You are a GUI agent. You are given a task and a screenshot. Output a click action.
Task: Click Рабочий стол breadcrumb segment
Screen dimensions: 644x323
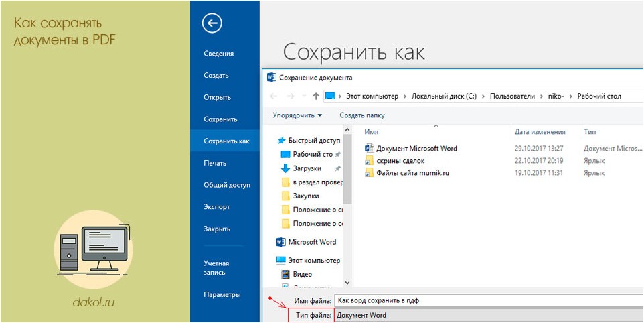tap(599, 96)
